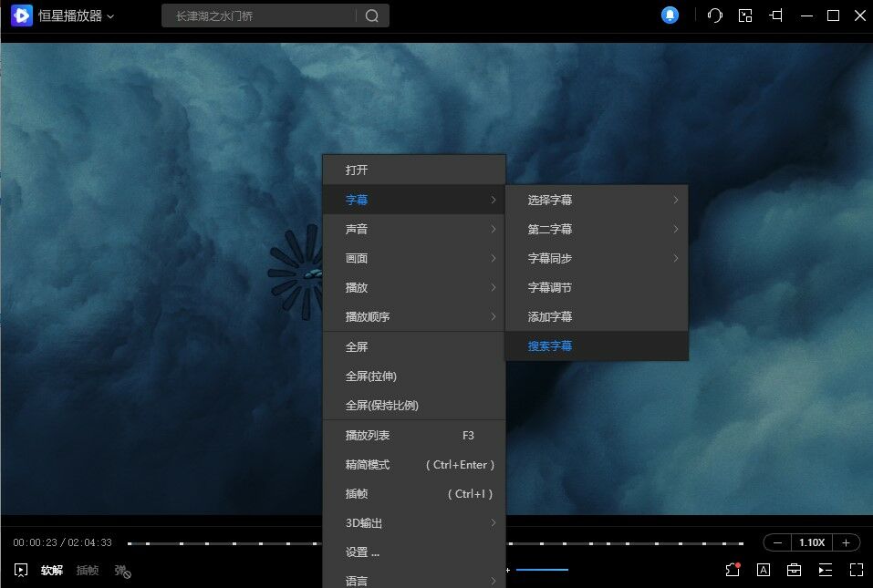Image resolution: width=873 pixels, height=588 pixels.
Task: Click the search input field at top
Action: coord(260,15)
